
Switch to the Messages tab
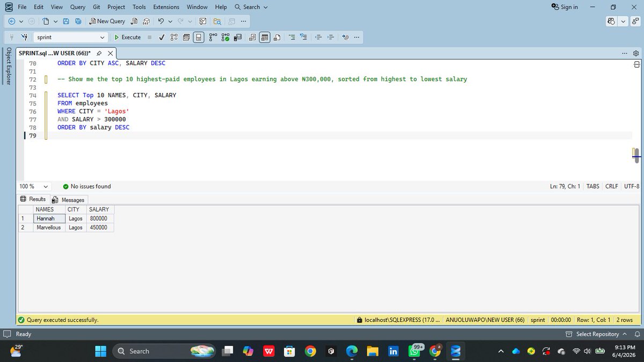68,200
